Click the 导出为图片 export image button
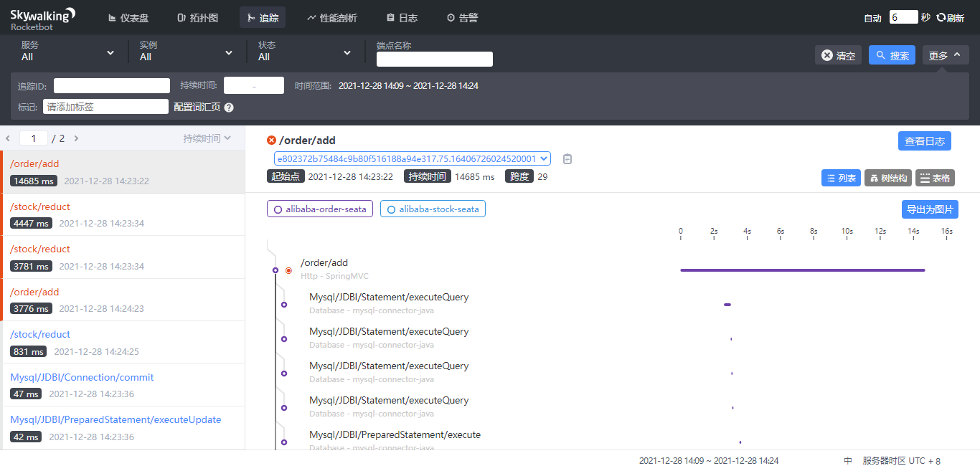 click(930, 209)
